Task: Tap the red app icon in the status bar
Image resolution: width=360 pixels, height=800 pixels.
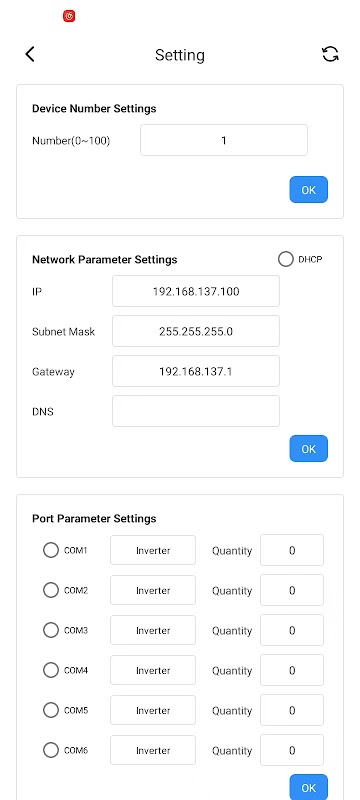Action: [69, 16]
